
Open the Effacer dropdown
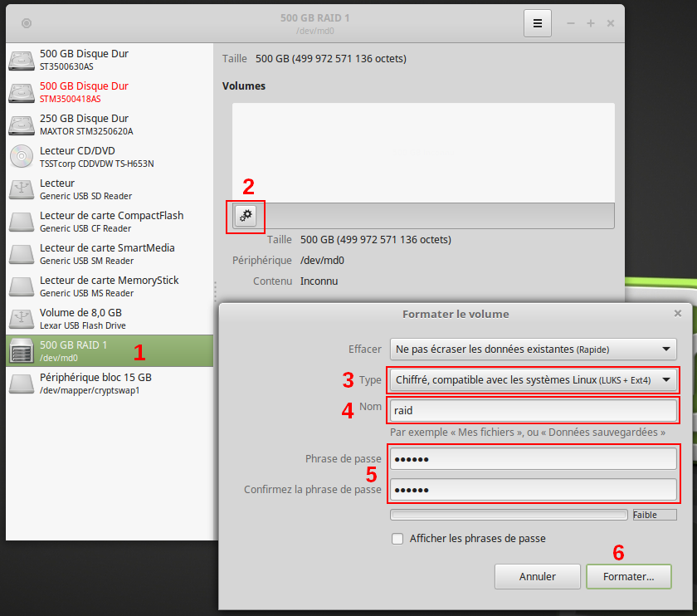click(534, 349)
